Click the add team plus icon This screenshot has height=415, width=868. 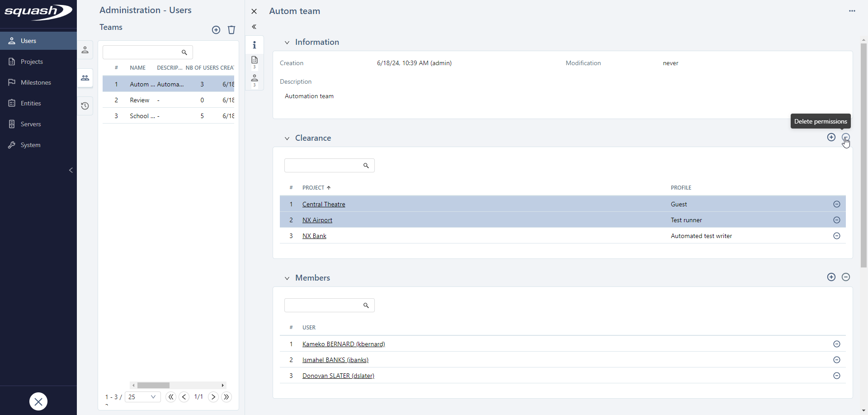tap(216, 30)
